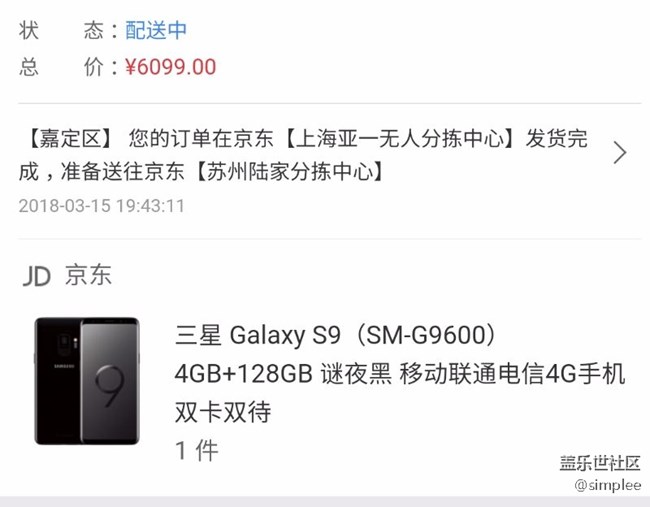Open the Galaxy S9 product thumbnail

tap(87, 381)
